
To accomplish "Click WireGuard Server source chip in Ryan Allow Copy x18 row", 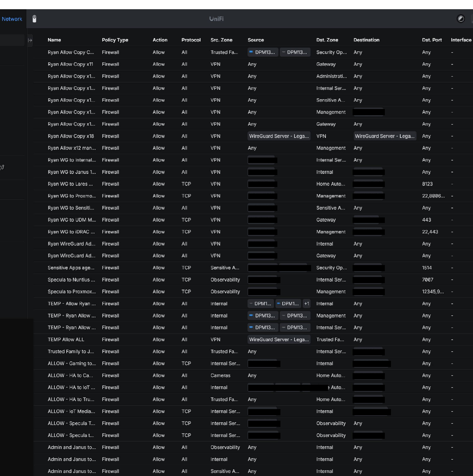I will pyautogui.click(x=279, y=136).
